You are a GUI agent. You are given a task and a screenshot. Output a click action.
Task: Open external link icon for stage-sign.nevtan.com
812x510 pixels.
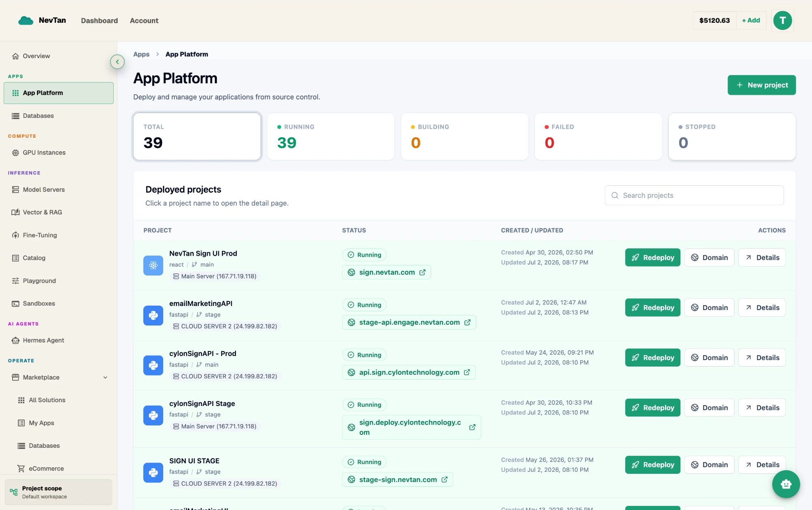[x=445, y=480]
